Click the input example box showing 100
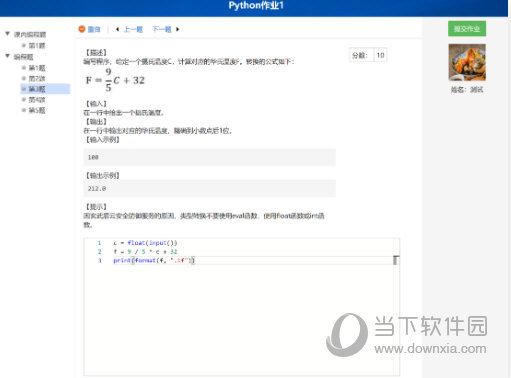Viewport: 511px width, 378px height. [210, 157]
